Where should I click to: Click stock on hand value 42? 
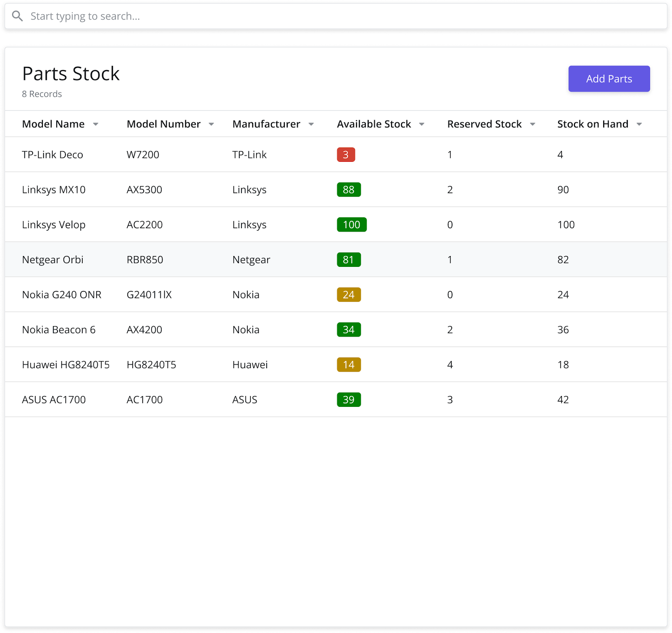coord(563,400)
